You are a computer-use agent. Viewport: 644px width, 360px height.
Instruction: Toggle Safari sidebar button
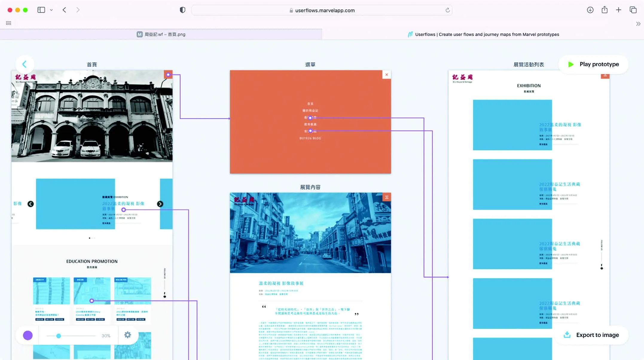pyautogui.click(x=41, y=10)
